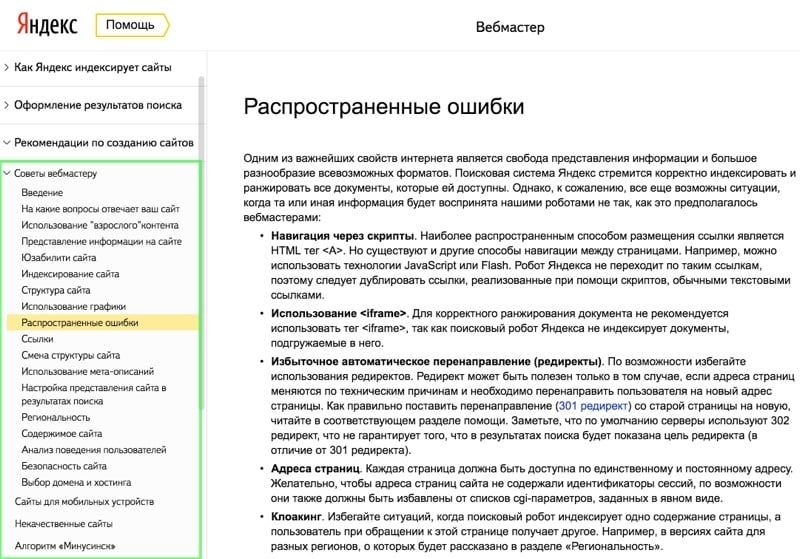This screenshot has height=559, width=800.
Task: Go to Индексирование сайта page
Action: point(70,274)
